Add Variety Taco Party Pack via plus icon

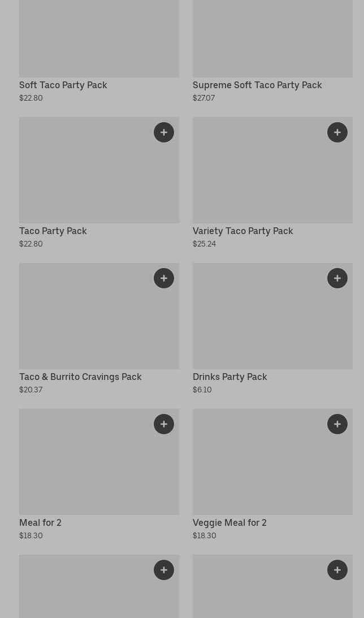[337, 132]
